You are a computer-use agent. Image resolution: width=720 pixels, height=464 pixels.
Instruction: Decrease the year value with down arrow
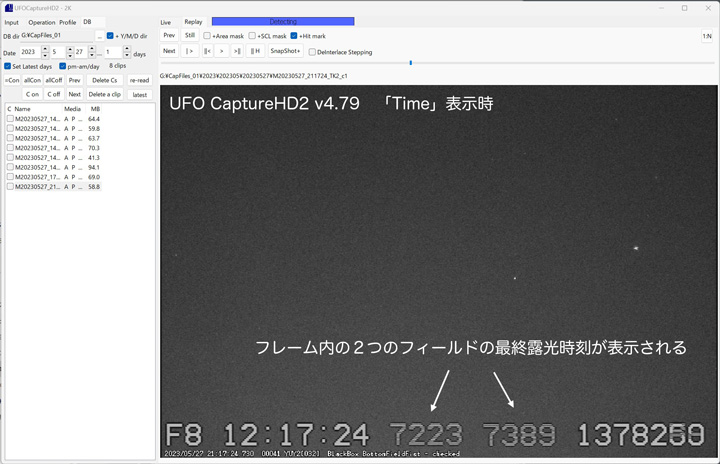point(45,55)
